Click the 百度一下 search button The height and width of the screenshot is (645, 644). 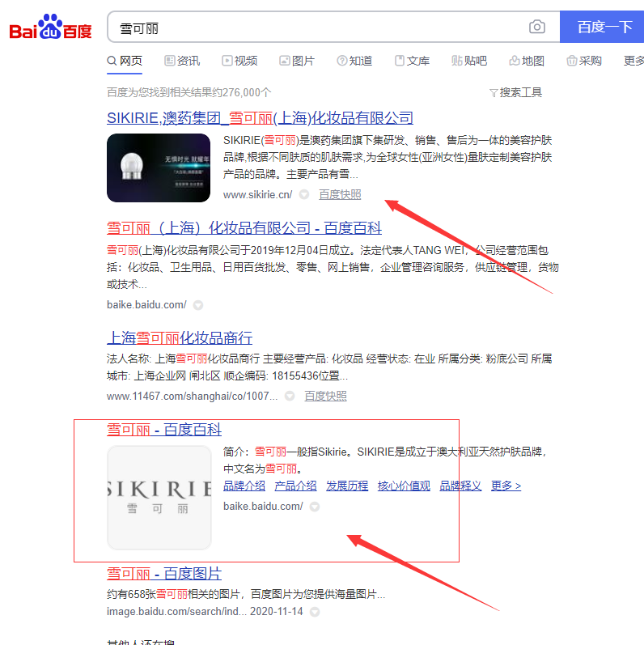click(602, 27)
